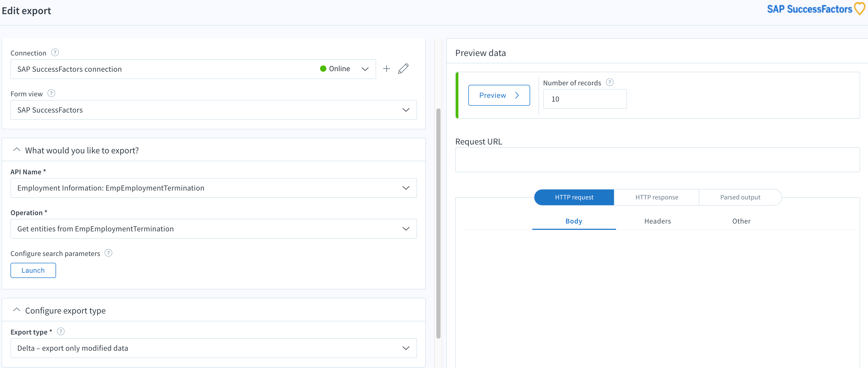Screen dimensions: 868x368
Task: Select the Headers sub-tab
Action: point(657,221)
